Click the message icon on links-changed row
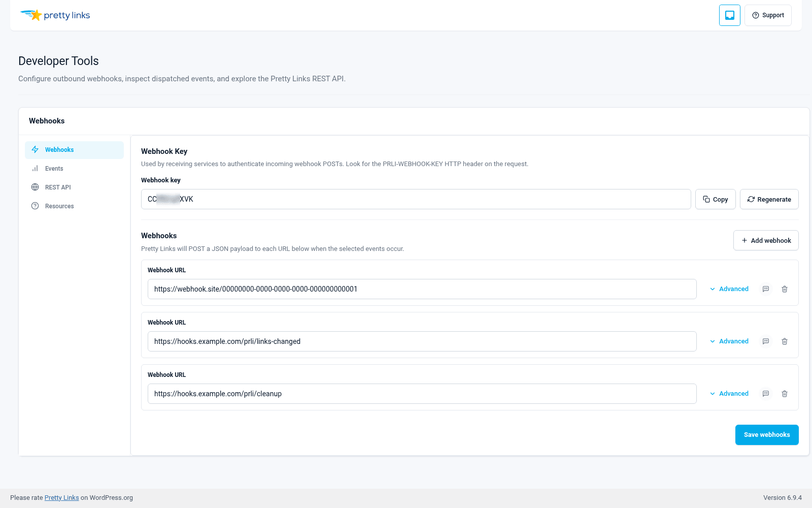Viewport: 812px width, 508px height. click(766, 341)
